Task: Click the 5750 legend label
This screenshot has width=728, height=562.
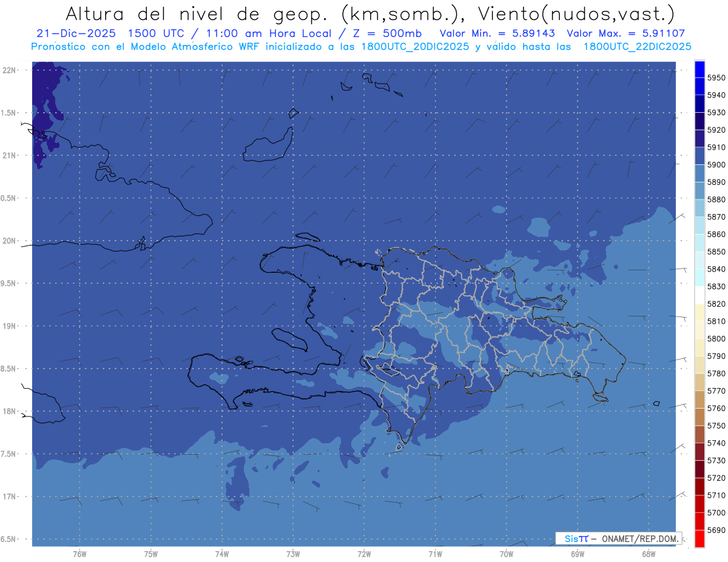Action: click(x=716, y=426)
